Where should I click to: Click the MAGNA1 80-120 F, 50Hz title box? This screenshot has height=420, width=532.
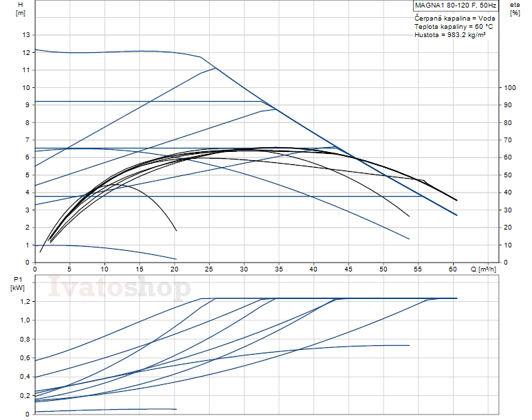456,6
